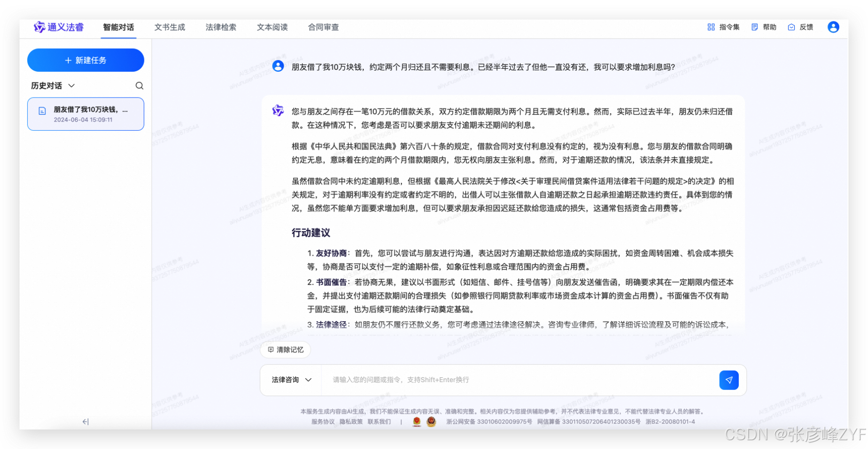Open the history chat 朋友借了我10万块钱
The width and height of the screenshot is (868, 449).
click(86, 114)
